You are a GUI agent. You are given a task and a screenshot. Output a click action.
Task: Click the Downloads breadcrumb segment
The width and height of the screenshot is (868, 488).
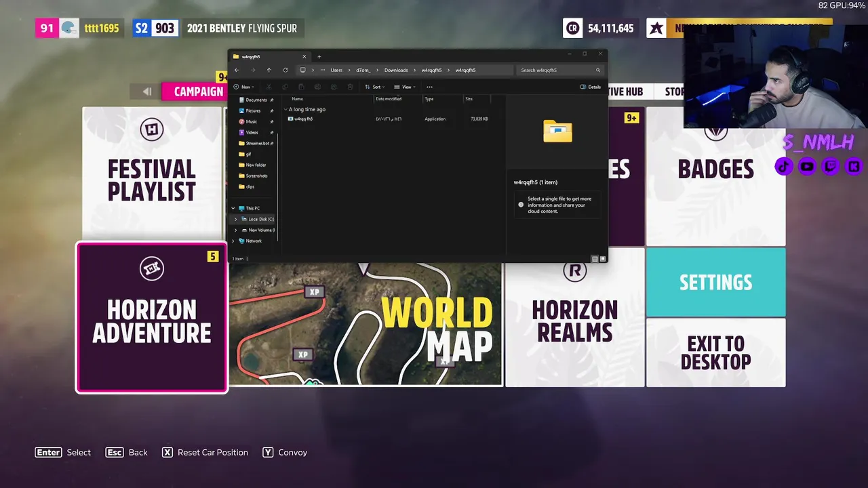pos(396,70)
